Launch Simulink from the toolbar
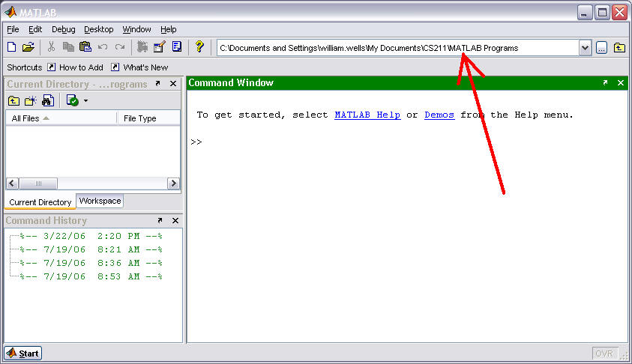Screen dimensions: 632x364 [142, 47]
